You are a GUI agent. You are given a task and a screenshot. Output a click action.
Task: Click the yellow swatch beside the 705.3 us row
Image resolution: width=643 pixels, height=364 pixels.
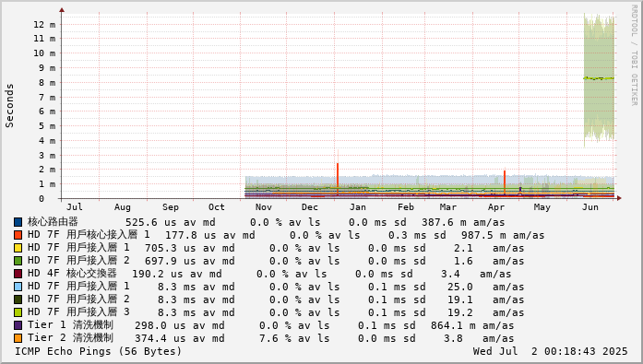pyautogui.click(x=18, y=248)
